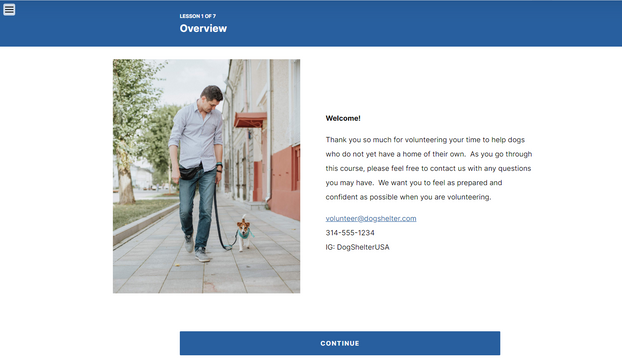Click the CONTINUE button
Screen dimensions: 622x364
[340, 343]
